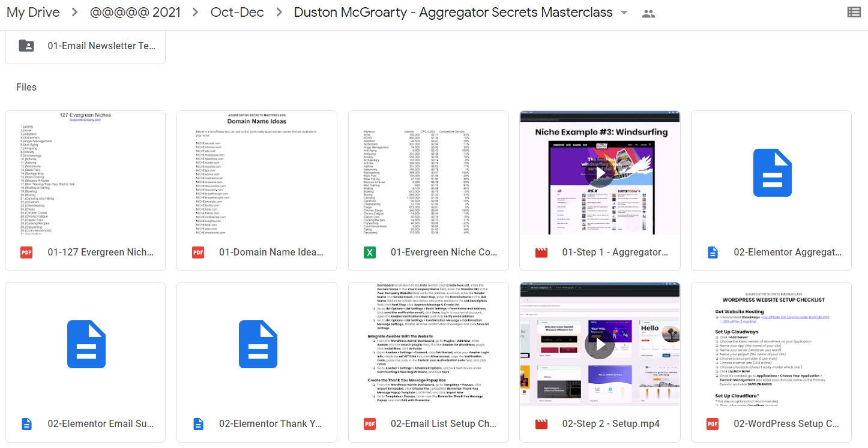Open large Docs icon for 02-Elementor Aggregat...
This screenshot has height=448, width=868.
click(x=772, y=173)
